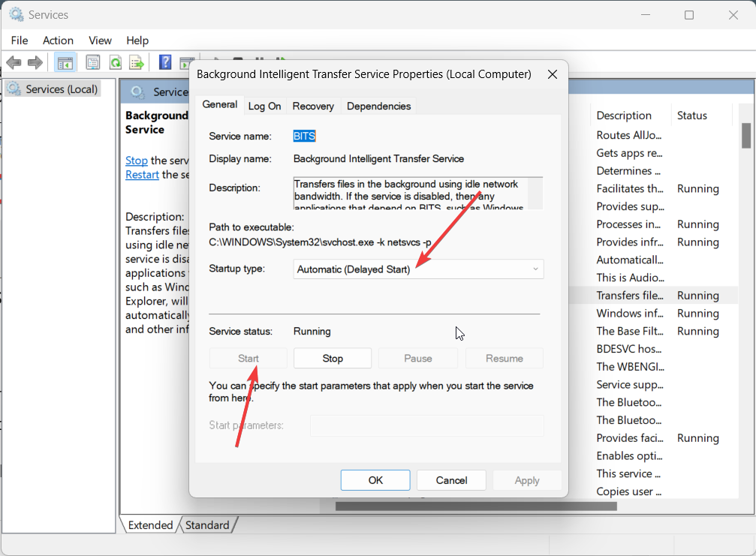Open the Action menu
The image size is (756, 556).
[x=58, y=41]
